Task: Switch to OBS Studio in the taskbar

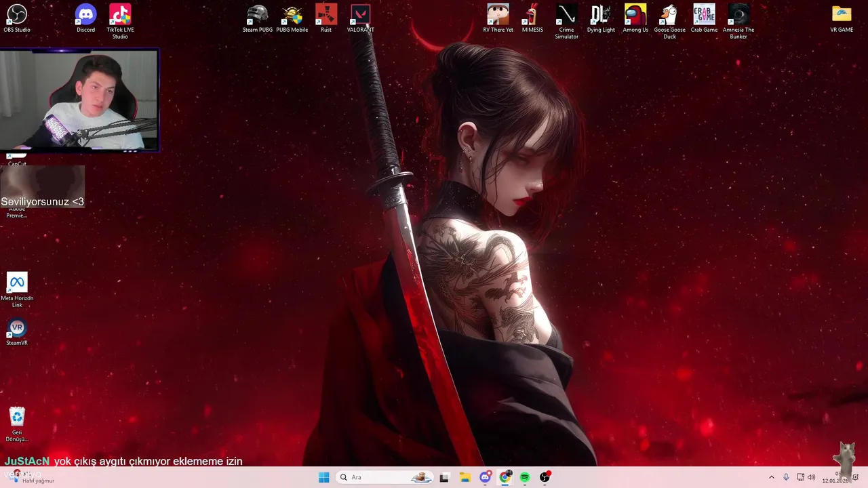Action: tap(545, 477)
